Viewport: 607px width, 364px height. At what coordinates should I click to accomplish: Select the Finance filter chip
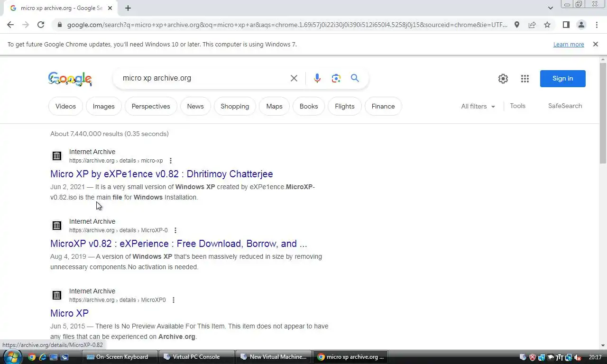383,106
